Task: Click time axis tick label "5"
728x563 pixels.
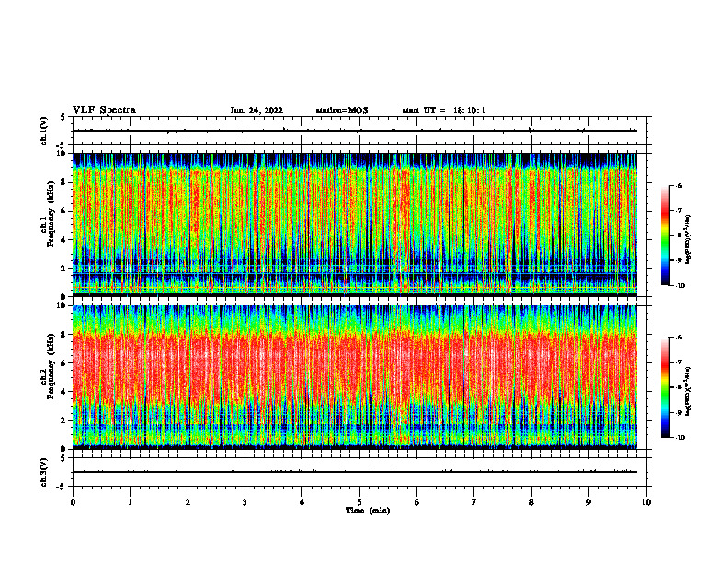Action: [359, 502]
